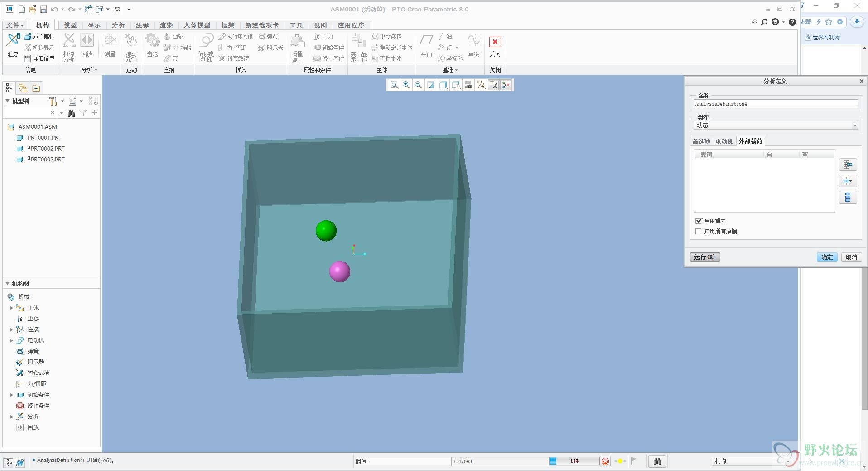Click the Cancel (取消) button
This screenshot has width=868, height=471.
(x=851, y=257)
